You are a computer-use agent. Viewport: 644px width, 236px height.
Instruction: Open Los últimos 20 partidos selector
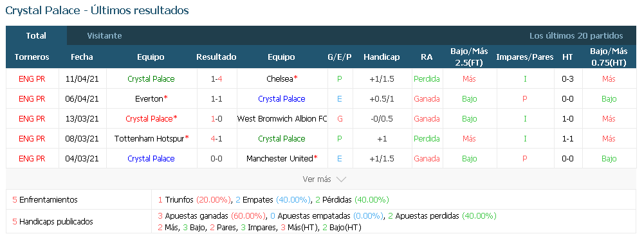[x=576, y=36]
